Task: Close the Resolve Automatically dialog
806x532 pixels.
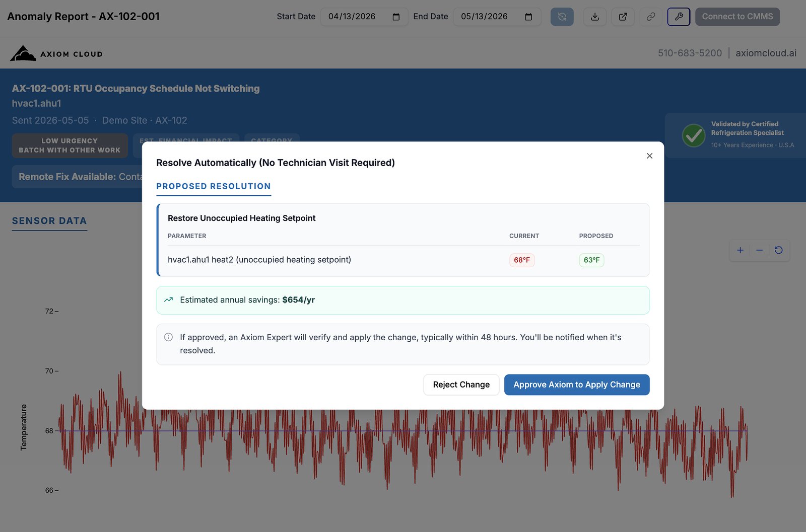Action: 649,156
